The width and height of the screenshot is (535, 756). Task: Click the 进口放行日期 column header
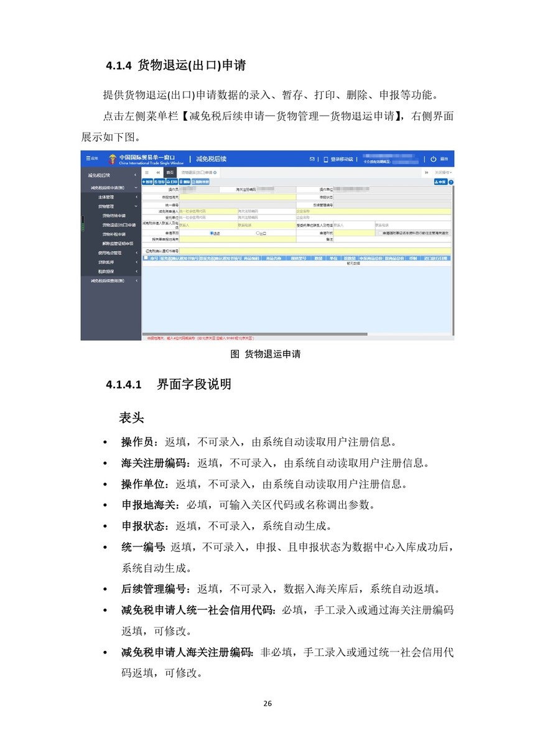[x=435, y=257]
